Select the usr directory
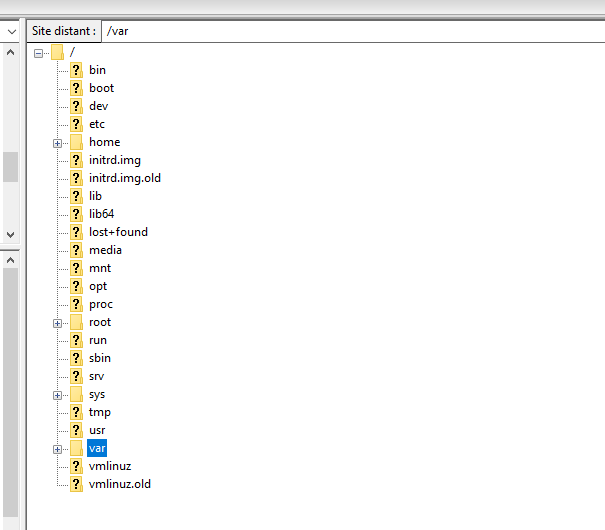This screenshot has height=530, width=605. tap(96, 430)
